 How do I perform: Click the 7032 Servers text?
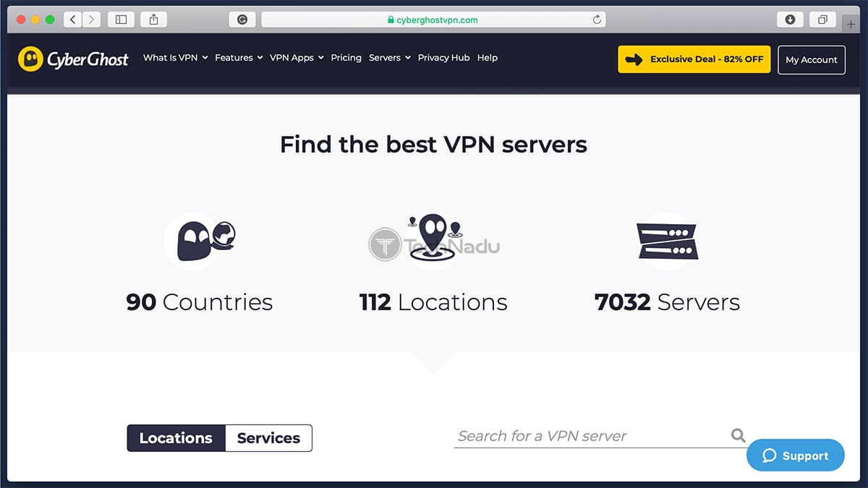(667, 302)
